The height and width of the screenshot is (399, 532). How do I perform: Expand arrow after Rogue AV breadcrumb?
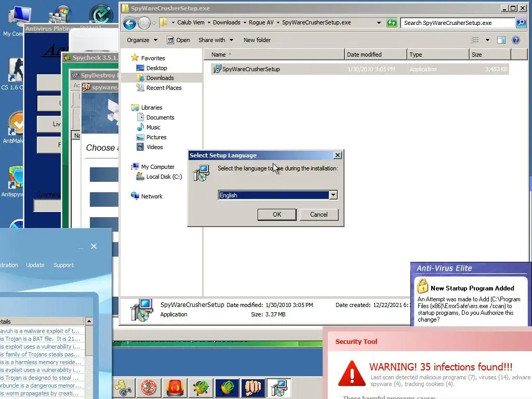[278, 23]
